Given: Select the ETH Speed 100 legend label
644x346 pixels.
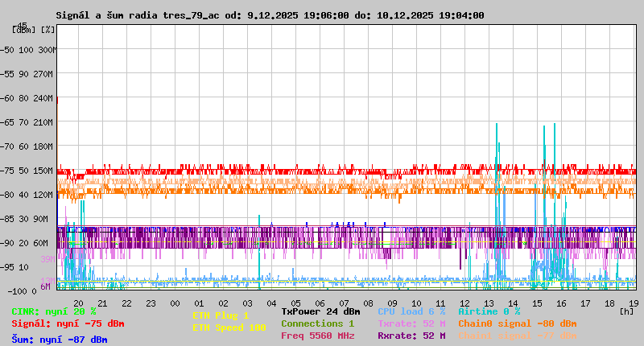Looking at the screenshot, I should pos(229,327).
